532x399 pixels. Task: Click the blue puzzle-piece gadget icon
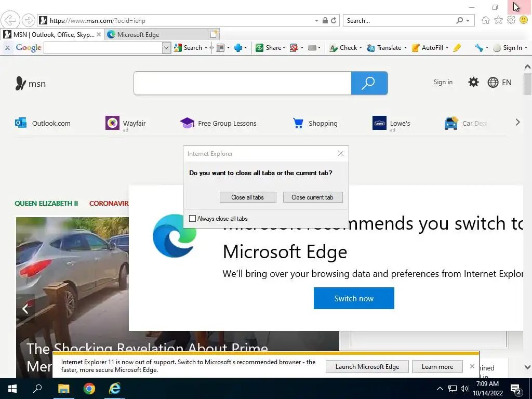point(238,48)
